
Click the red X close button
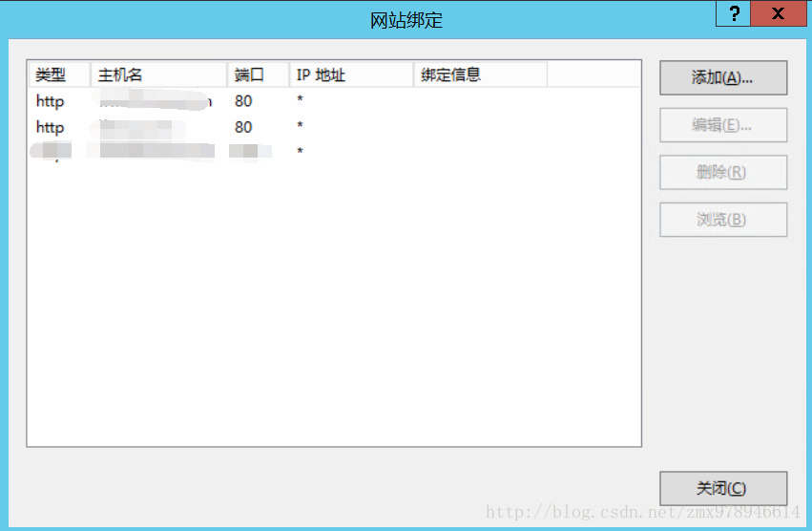778,13
